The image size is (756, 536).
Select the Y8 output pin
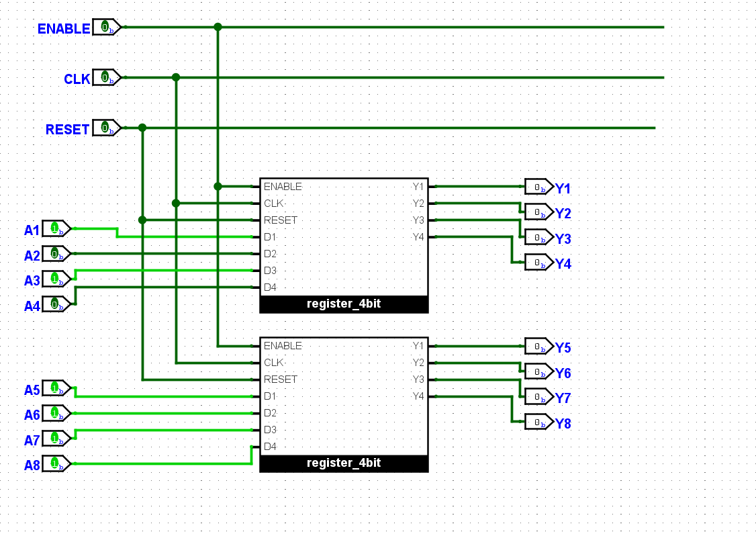[x=537, y=422]
